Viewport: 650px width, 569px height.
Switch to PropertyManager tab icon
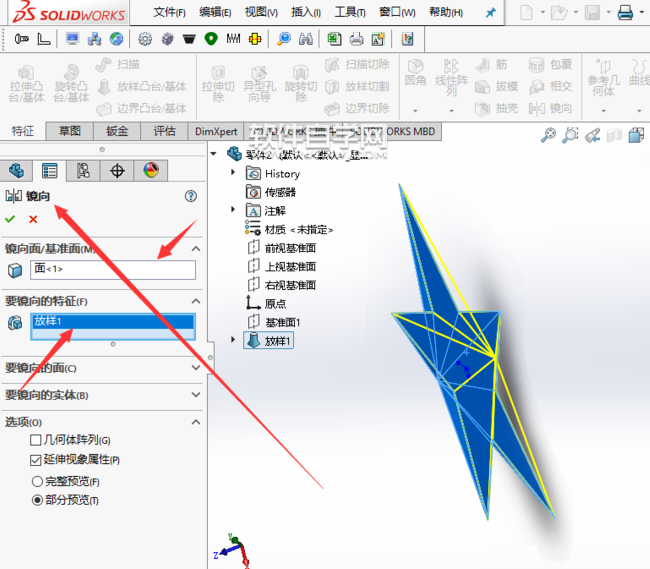[x=50, y=171]
